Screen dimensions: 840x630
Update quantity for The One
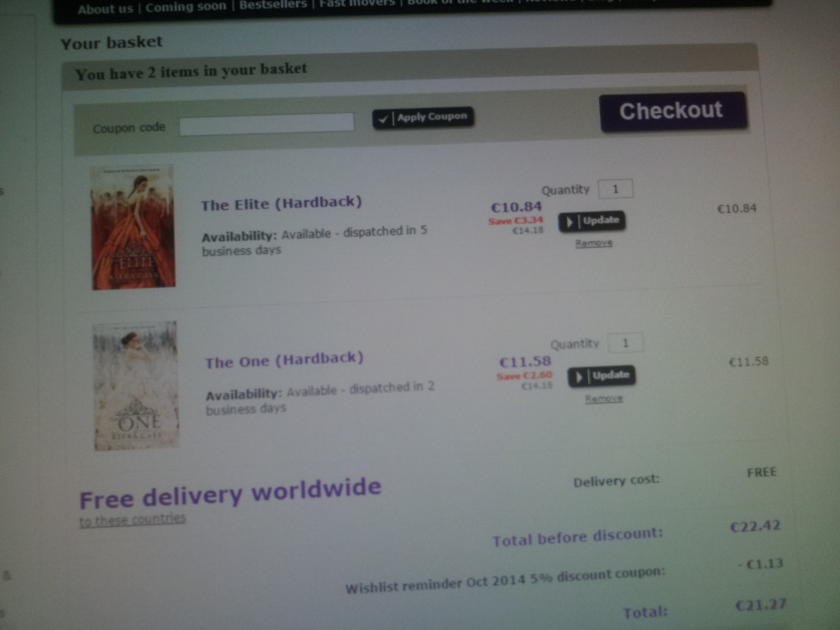pos(601,376)
